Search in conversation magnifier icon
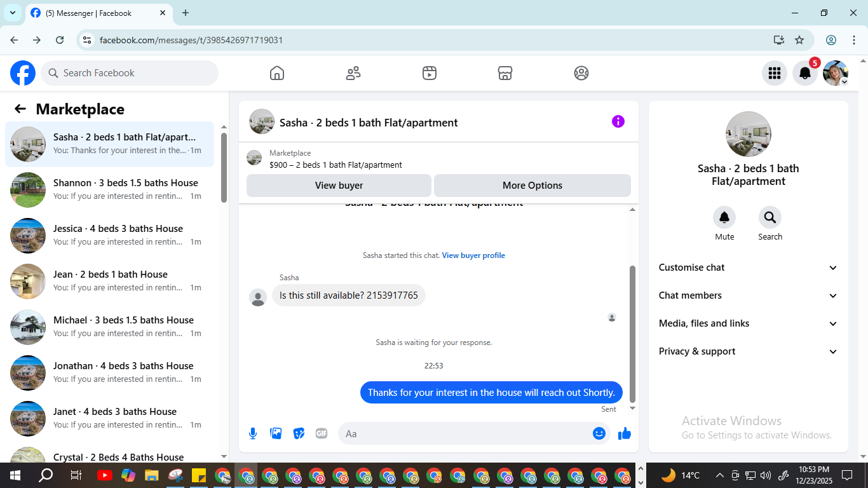Screen dimensions: 868x488 click(x=770, y=218)
